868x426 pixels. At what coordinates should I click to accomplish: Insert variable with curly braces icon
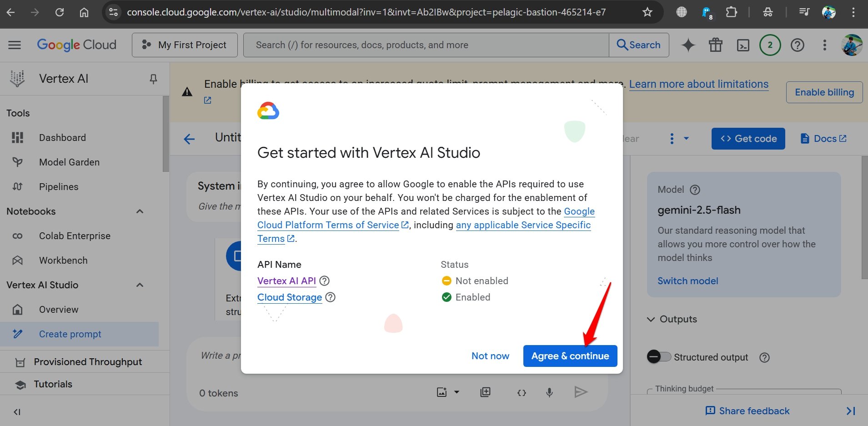coord(522,392)
